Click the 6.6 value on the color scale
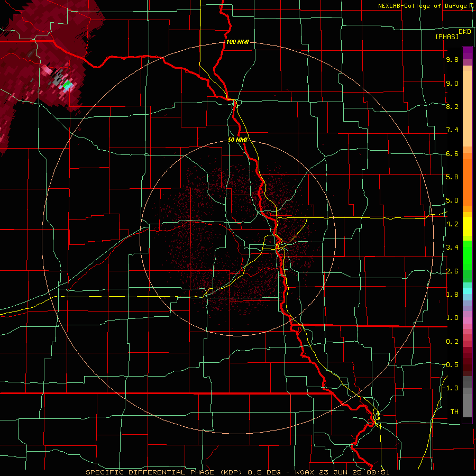 click(452, 153)
